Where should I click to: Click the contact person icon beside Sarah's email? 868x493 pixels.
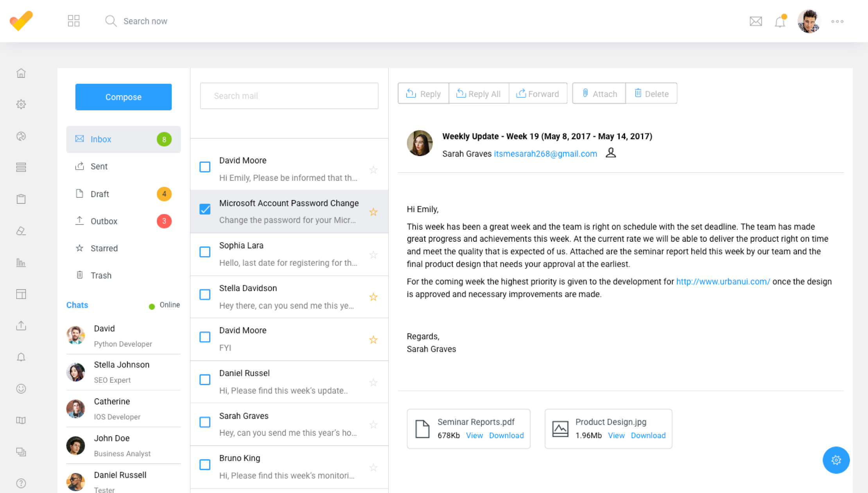[x=610, y=153]
